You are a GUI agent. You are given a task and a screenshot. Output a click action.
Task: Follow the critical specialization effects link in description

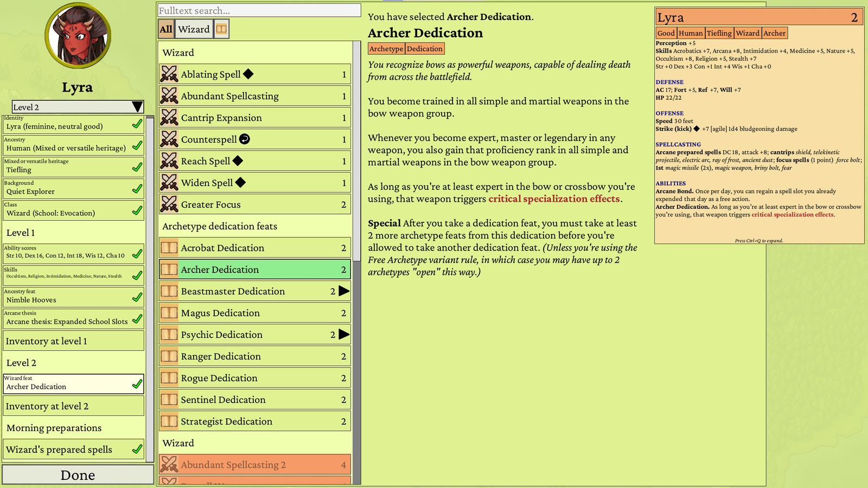tap(554, 198)
